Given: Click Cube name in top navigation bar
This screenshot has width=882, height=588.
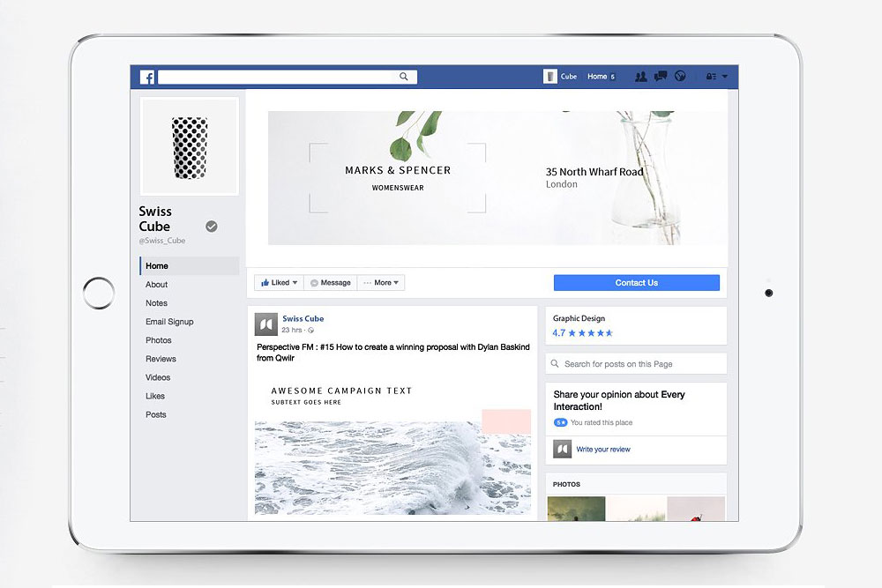Looking at the screenshot, I should pos(569,77).
